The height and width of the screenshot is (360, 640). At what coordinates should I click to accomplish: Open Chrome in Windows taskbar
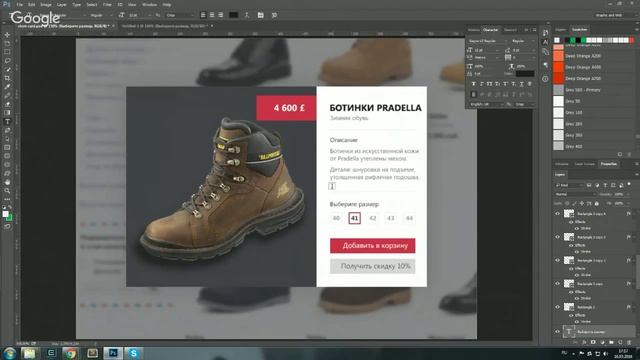click(71, 353)
